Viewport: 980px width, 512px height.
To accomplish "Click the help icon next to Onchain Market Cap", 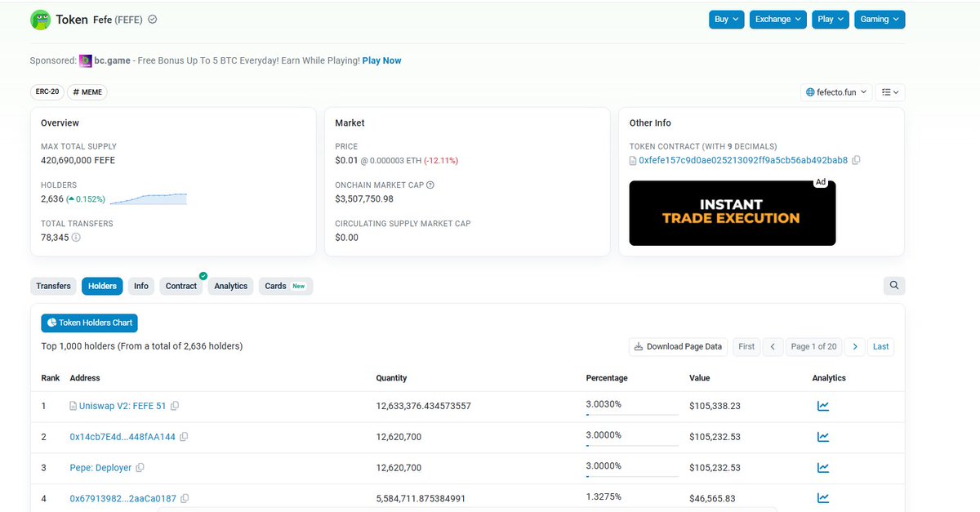I will pos(430,185).
